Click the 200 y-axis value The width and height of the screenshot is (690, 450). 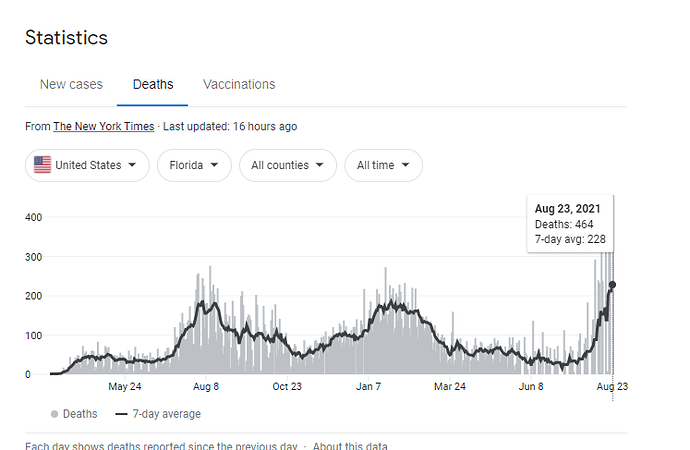[33, 296]
